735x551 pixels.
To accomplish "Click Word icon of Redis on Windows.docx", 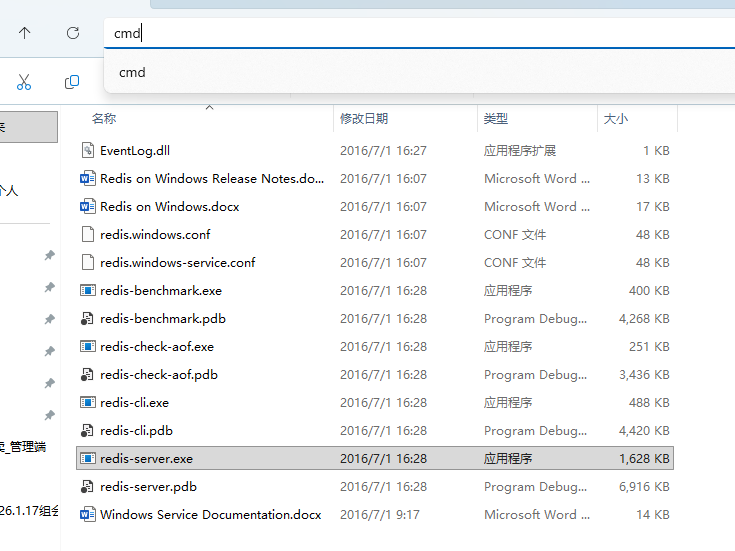I will coord(88,206).
